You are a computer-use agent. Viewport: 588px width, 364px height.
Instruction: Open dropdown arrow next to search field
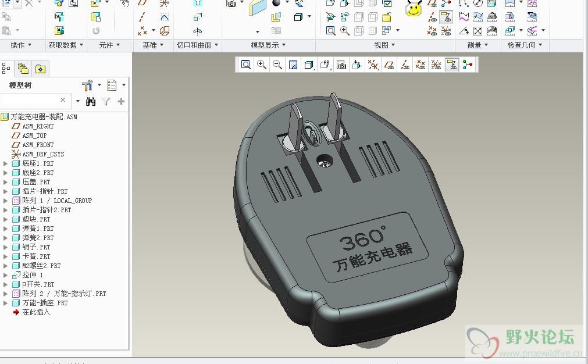pyautogui.click(x=77, y=101)
